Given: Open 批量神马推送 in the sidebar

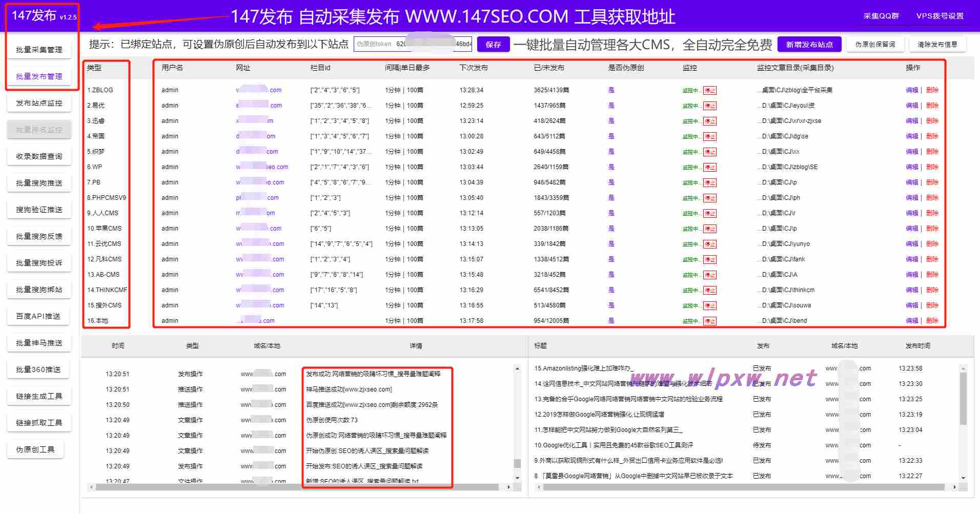Looking at the screenshot, I should coord(39,343).
